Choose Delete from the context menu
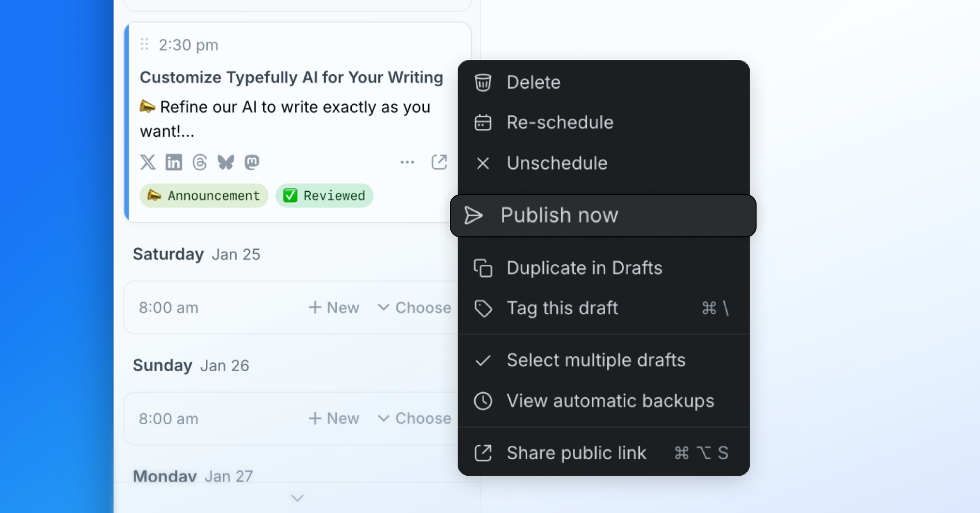The image size is (980, 513). 604,82
